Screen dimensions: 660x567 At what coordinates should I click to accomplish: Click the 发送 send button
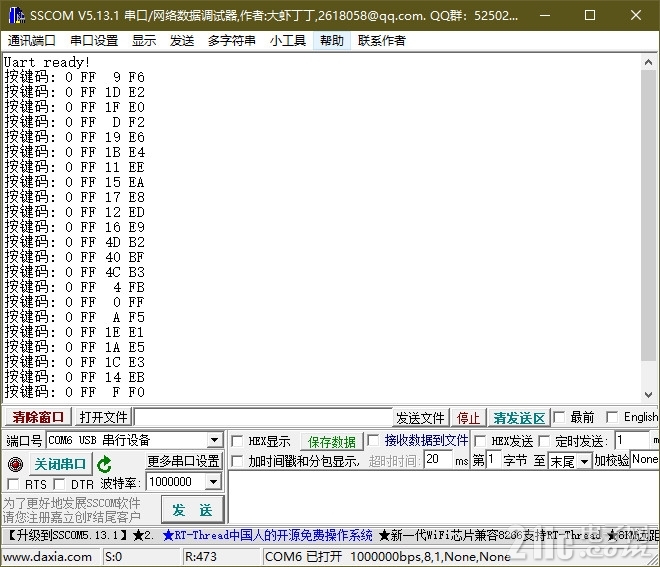pyautogui.click(x=192, y=510)
